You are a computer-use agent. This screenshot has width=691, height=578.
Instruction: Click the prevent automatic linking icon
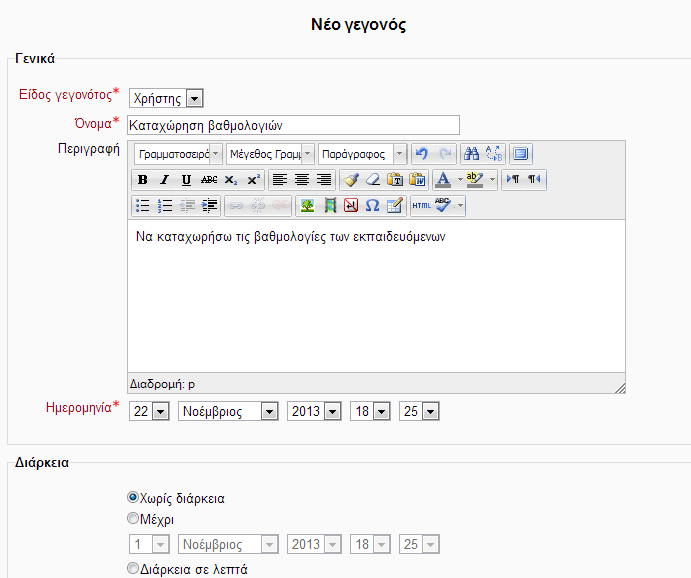(x=280, y=206)
